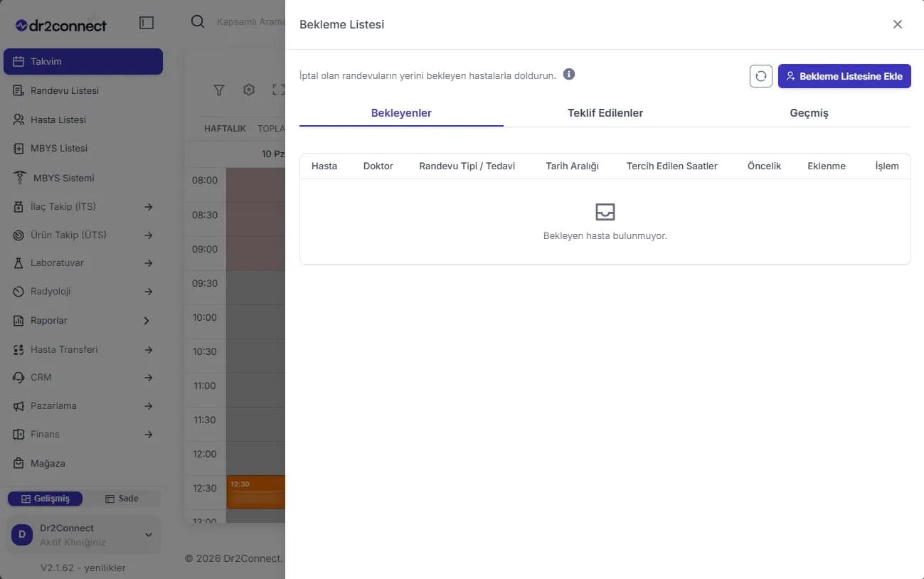Click the orange 12:30 appointment block

(x=256, y=492)
